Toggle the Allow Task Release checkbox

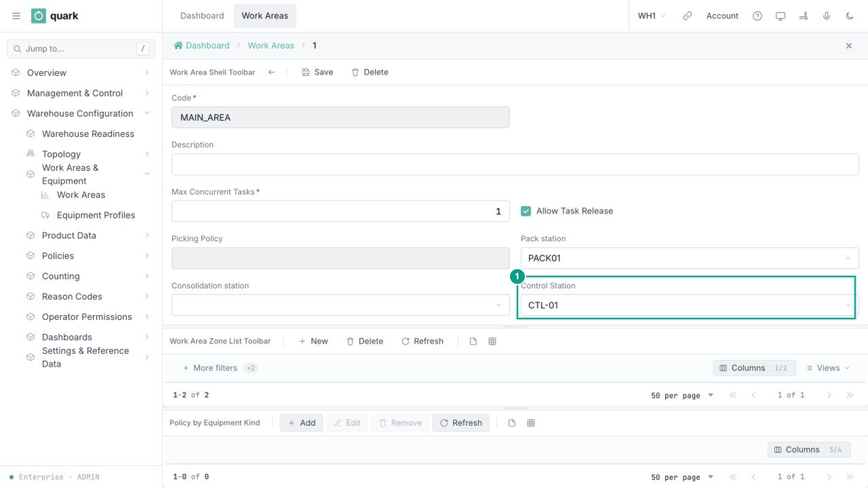526,211
